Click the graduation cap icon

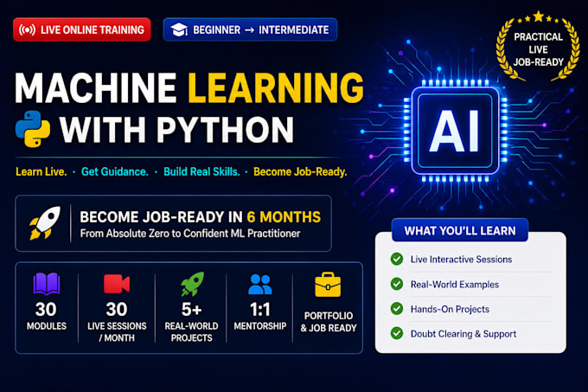click(179, 29)
